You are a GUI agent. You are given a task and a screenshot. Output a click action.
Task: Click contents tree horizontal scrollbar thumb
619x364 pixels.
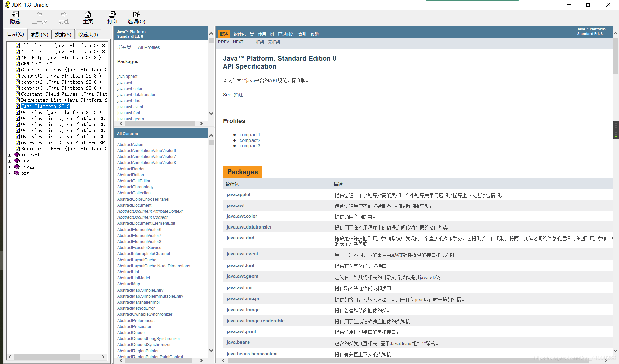click(47, 357)
